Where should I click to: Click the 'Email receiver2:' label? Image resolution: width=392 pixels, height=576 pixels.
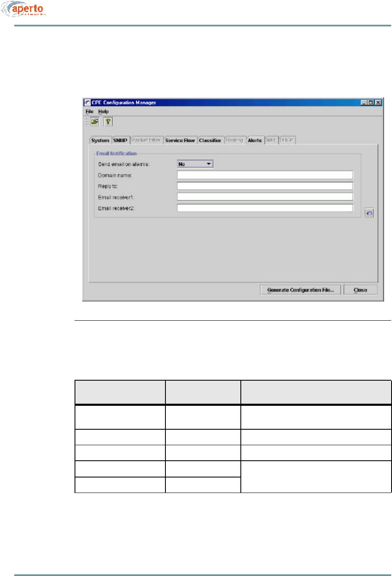(x=116, y=208)
